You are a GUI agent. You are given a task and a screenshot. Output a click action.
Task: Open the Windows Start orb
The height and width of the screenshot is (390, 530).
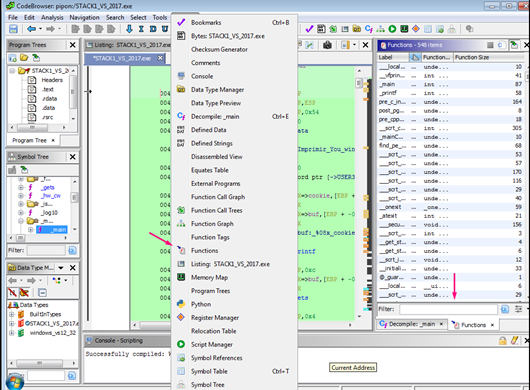pyautogui.click(x=15, y=382)
